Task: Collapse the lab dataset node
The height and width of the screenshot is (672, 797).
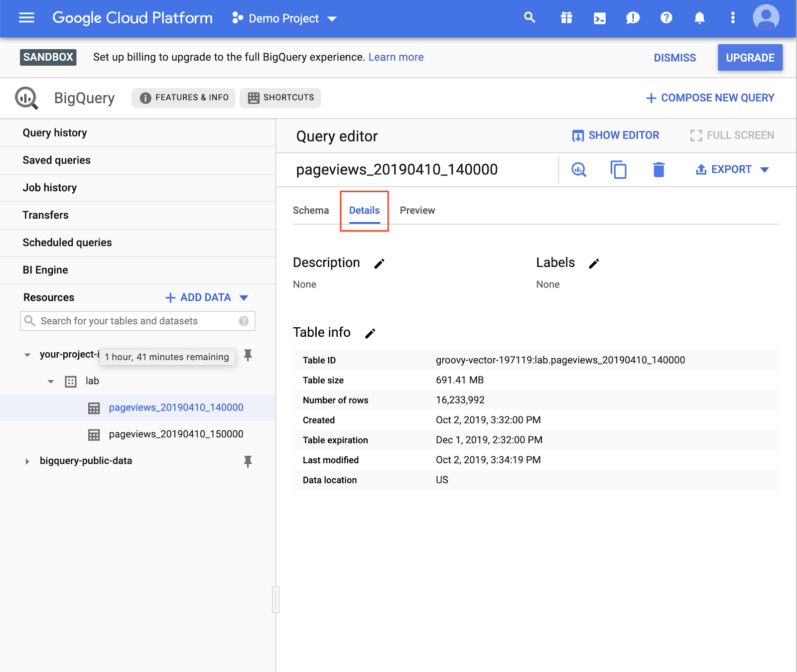Action: [x=51, y=382]
